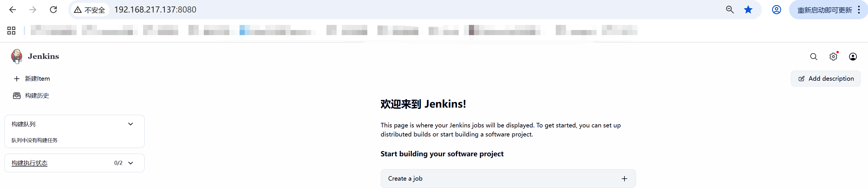The height and width of the screenshot is (188, 868).
Task: Open the 构建历史 sidebar link
Action: coord(37,96)
